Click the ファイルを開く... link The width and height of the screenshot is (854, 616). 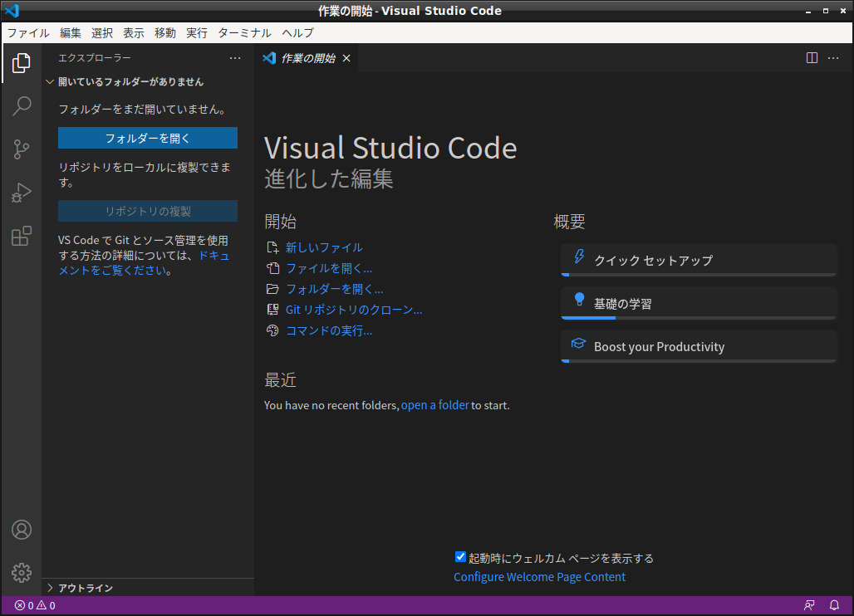coord(329,268)
